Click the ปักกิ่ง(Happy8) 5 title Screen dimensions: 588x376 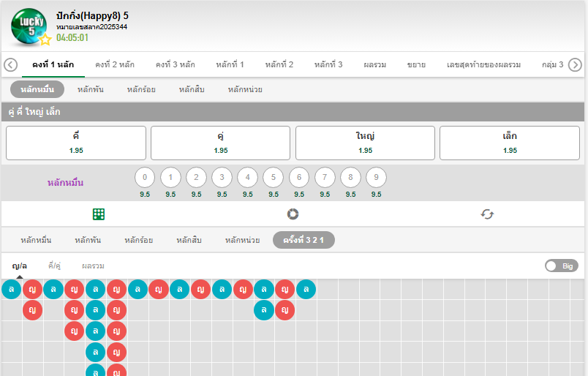click(x=92, y=16)
